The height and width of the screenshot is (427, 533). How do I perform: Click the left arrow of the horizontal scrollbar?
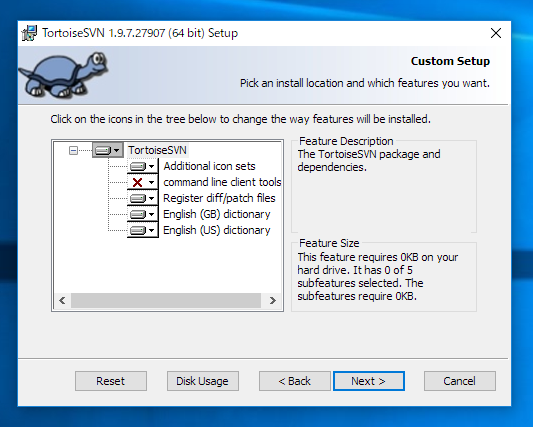[63, 301]
